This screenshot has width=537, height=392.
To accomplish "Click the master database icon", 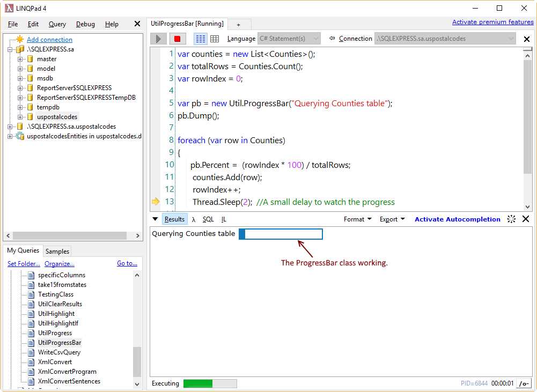I will pos(30,59).
